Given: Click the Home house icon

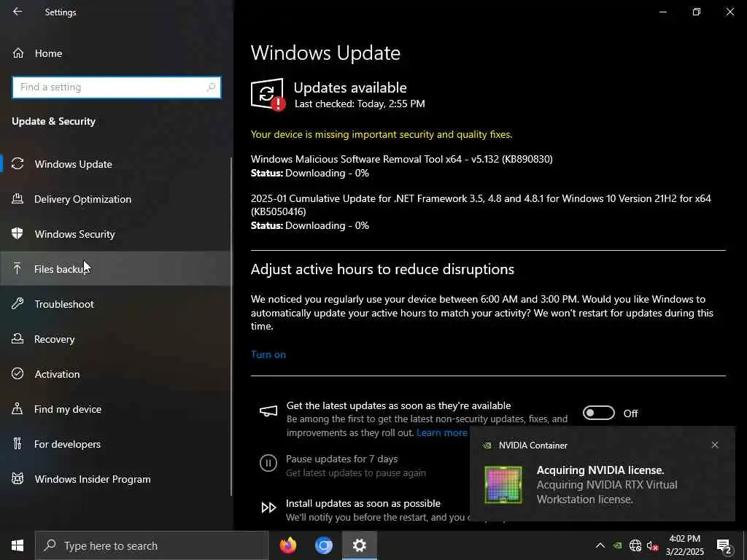Looking at the screenshot, I should (18, 52).
